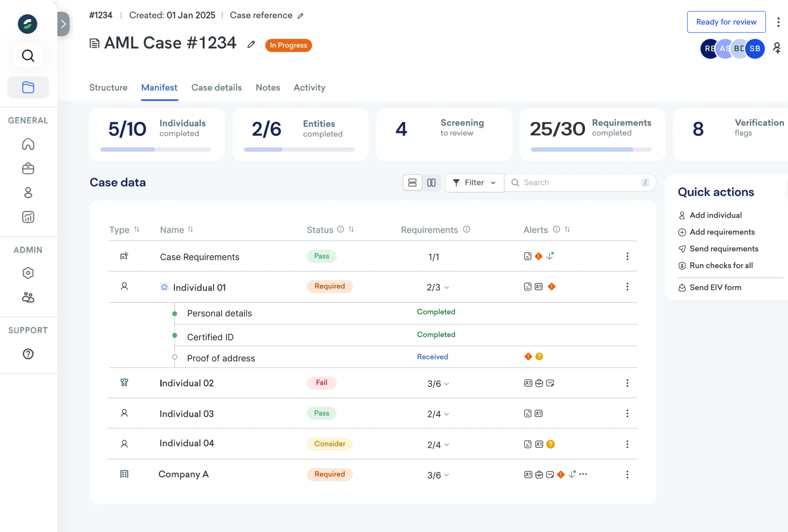This screenshot has width=788, height=532.
Task: Edit the AML Case #1234 title pencil
Action: [x=251, y=44]
